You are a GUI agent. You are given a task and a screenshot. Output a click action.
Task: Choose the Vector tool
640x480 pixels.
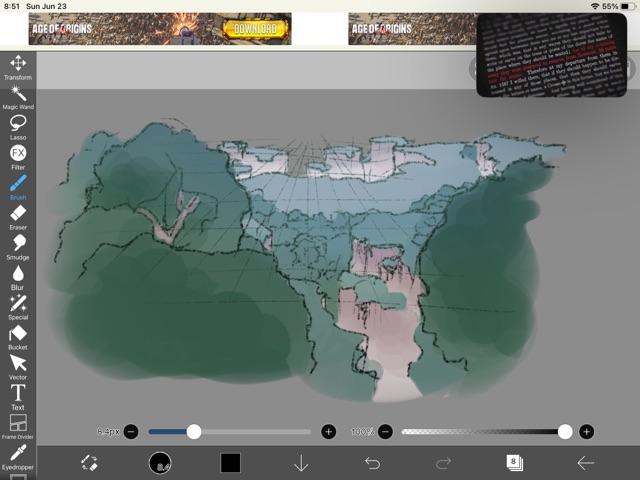18,367
